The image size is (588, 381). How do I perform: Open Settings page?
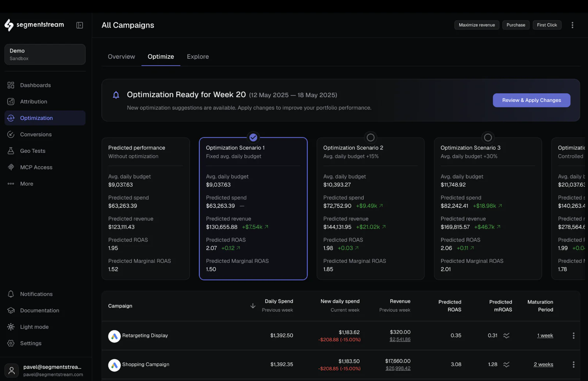45,343
